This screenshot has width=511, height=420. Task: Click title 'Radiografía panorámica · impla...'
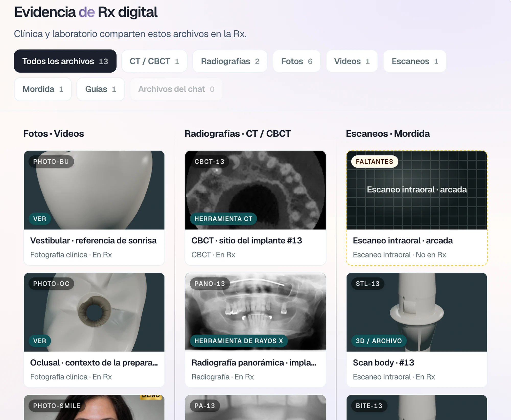tap(254, 363)
